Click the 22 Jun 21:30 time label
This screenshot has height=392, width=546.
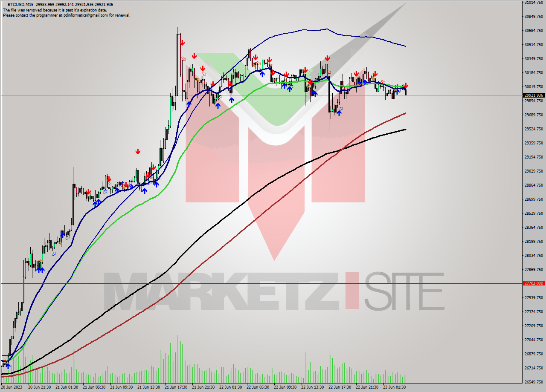pos(367,387)
